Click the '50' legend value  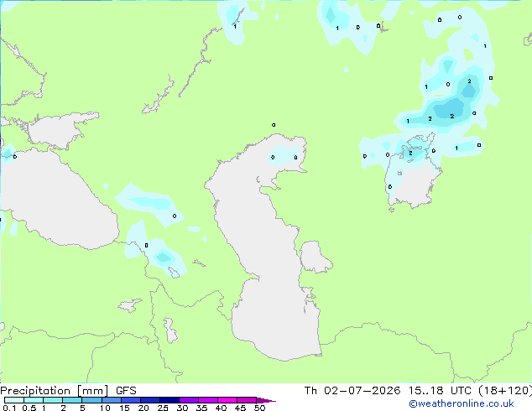point(259,408)
